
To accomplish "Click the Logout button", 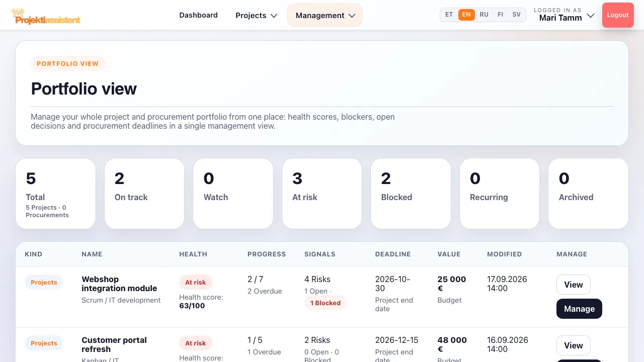I will click(618, 15).
